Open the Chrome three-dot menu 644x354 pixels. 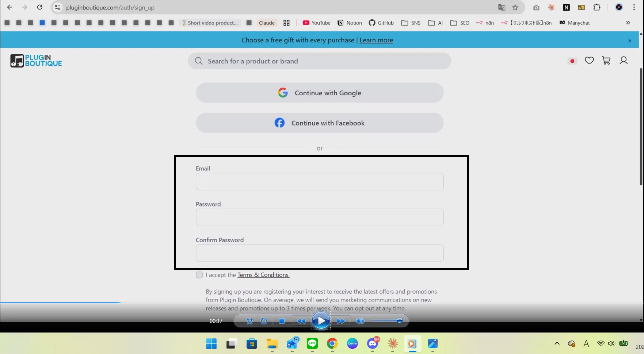pyautogui.click(x=635, y=7)
